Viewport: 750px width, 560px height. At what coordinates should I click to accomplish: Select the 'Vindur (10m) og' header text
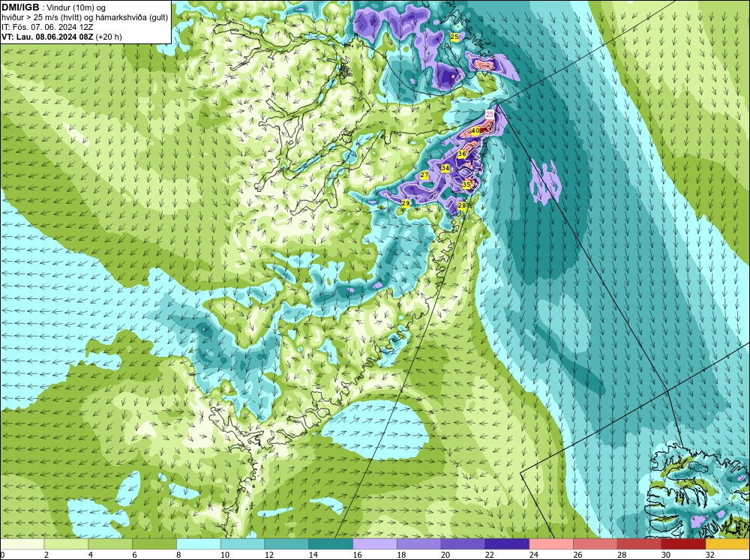(77, 7)
